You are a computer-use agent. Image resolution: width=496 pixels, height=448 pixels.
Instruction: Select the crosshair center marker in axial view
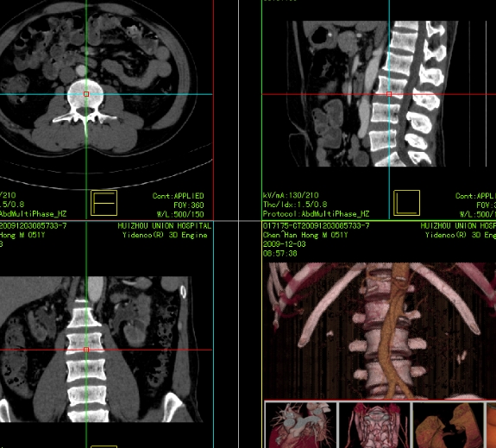click(86, 94)
